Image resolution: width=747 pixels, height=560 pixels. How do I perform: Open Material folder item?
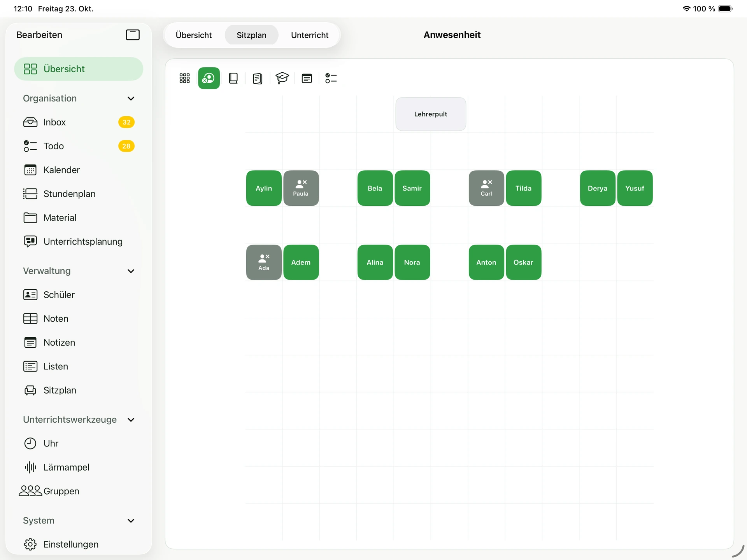[x=79, y=218]
